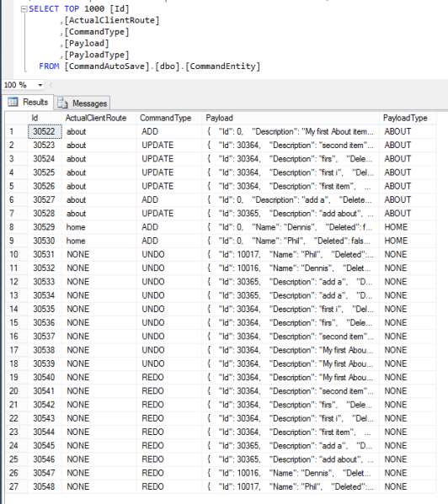Click payload cell with Name Dennis in row 30529

click(x=291, y=227)
